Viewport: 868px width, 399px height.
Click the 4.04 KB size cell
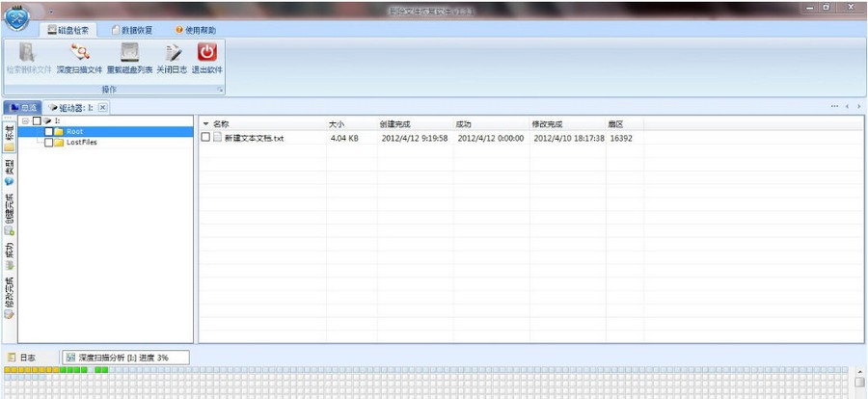344,138
